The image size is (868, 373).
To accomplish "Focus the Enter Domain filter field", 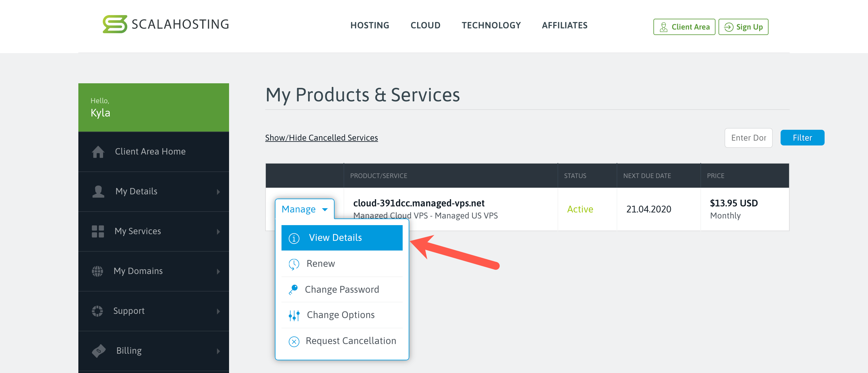I will pos(748,138).
